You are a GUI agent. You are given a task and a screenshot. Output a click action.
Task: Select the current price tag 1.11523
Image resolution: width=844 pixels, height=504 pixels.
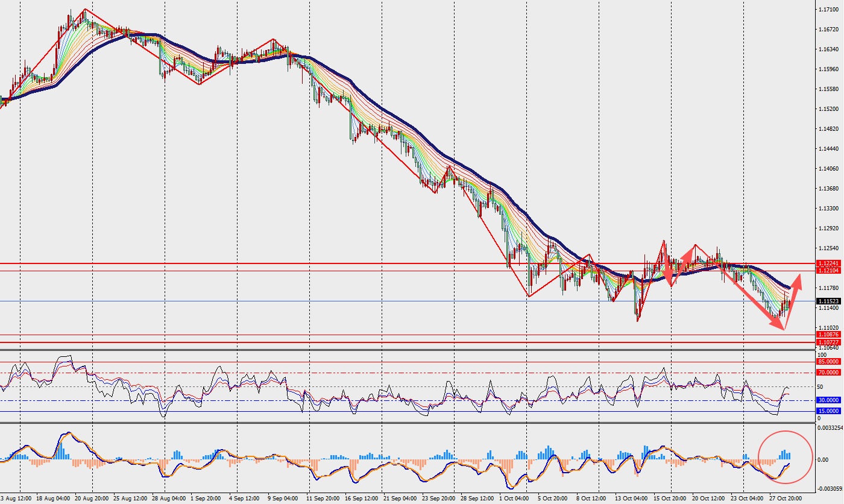point(828,301)
